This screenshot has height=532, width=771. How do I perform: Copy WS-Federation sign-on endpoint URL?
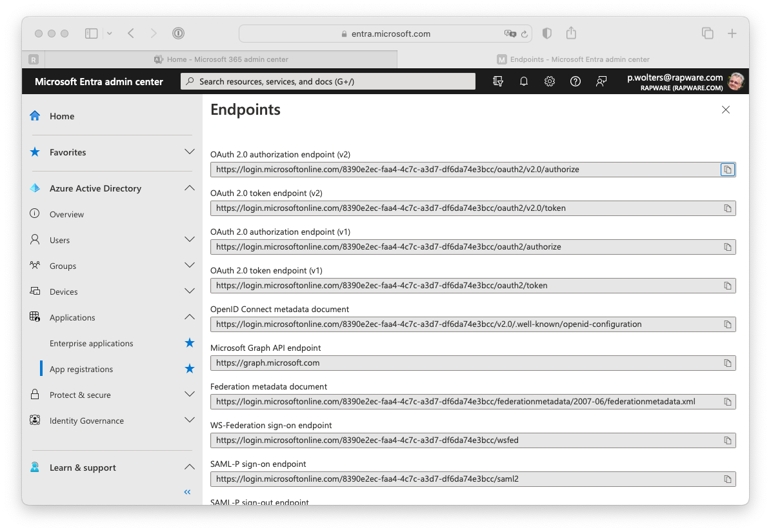727,440
